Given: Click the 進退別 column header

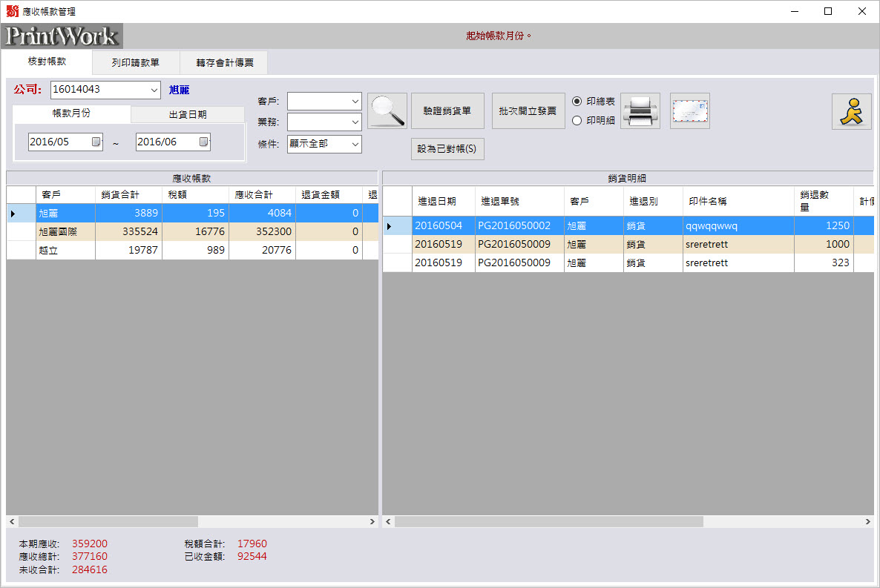Looking at the screenshot, I should tap(653, 202).
